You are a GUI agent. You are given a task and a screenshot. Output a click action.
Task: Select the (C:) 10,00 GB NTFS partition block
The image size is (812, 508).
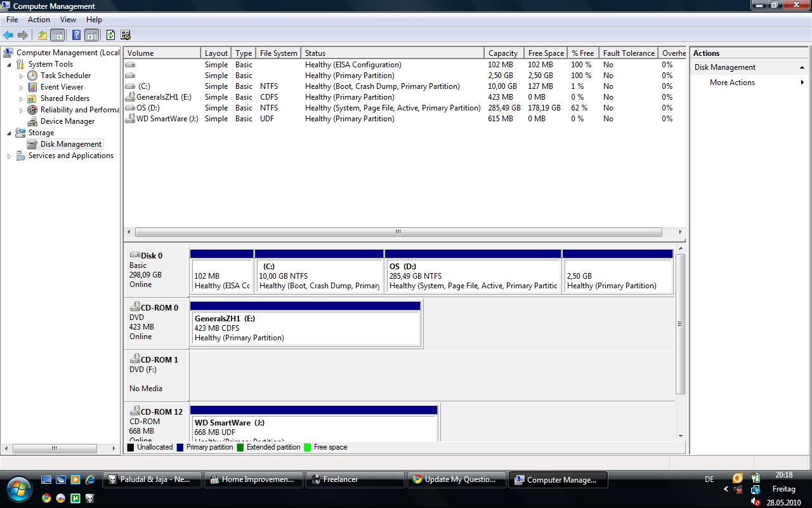319,271
